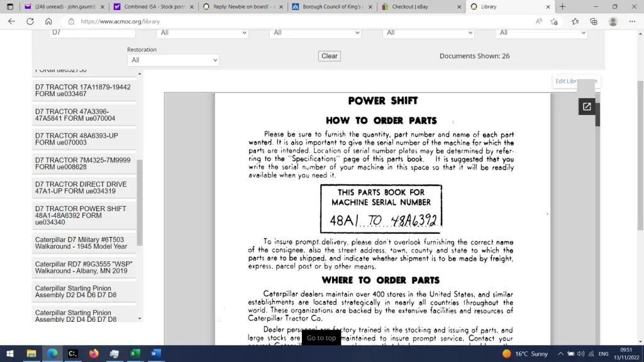The width and height of the screenshot is (644, 362).
Task: Open D7 TRACTOR 17A11879-19442 document
Action: click(x=84, y=90)
